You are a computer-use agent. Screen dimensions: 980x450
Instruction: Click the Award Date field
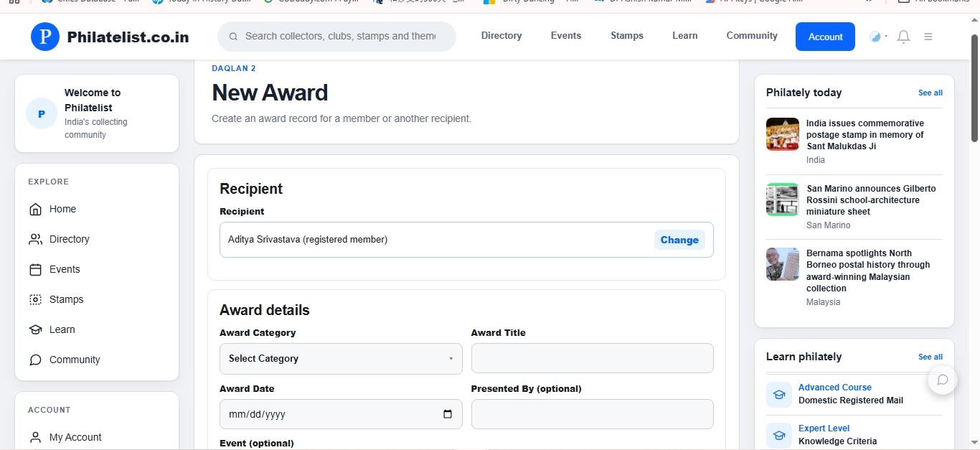pos(341,414)
